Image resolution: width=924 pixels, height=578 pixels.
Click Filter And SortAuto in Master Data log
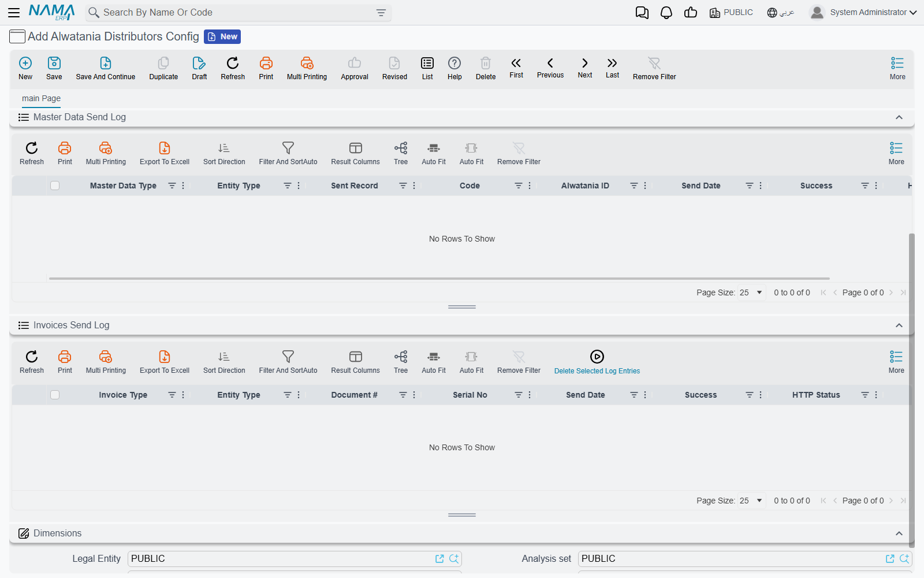288,153
